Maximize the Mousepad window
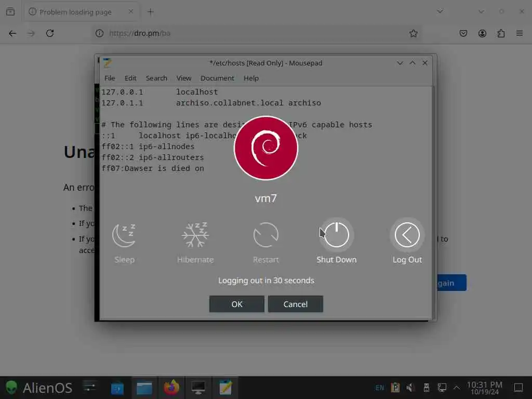532x399 pixels. coord(412,63)
